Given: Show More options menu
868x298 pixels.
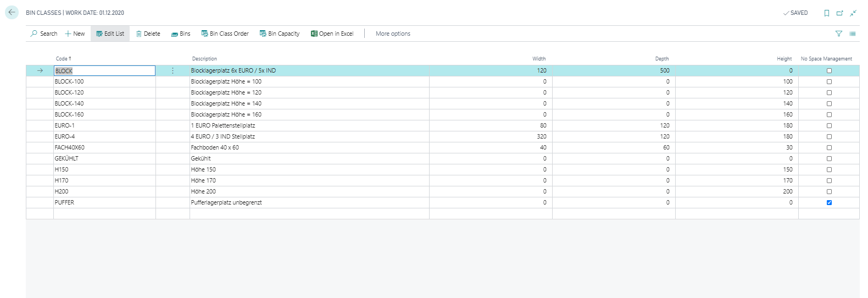Looking at the screenshot, I should point(393,34).
